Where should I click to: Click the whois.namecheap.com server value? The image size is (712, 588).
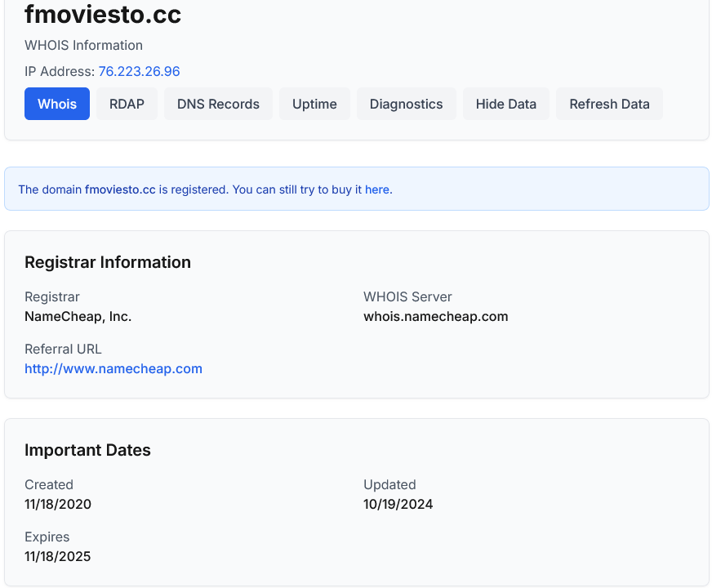click(435, 316)
